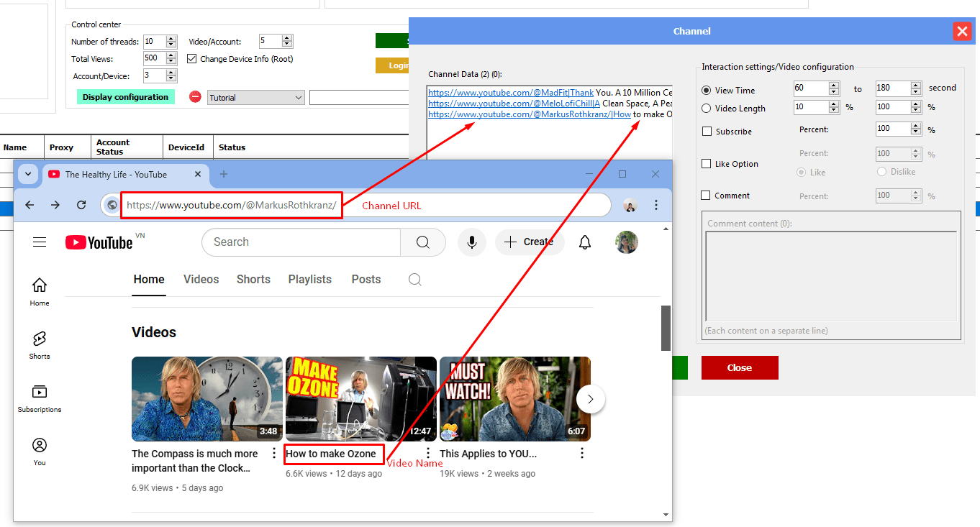
Task: Open browser three-dot menu
Action: click(x=655, y=205)
